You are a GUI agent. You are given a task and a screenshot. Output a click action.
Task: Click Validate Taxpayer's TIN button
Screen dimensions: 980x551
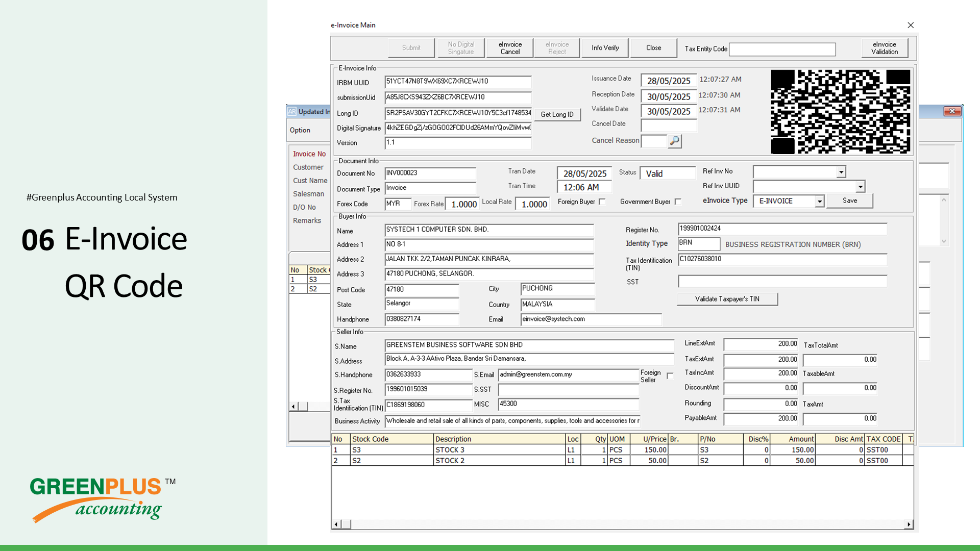click(727, 299)
